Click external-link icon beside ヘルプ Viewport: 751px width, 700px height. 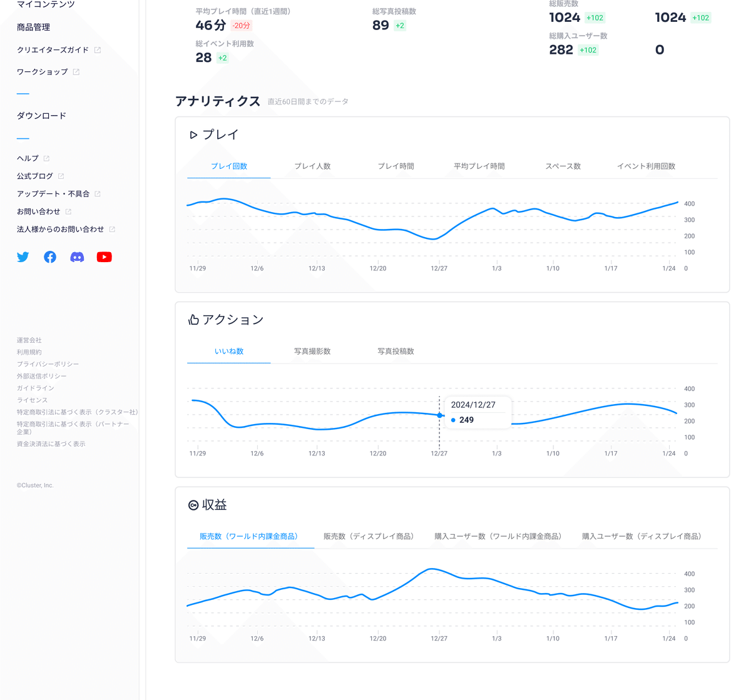(x=46, y=158)
